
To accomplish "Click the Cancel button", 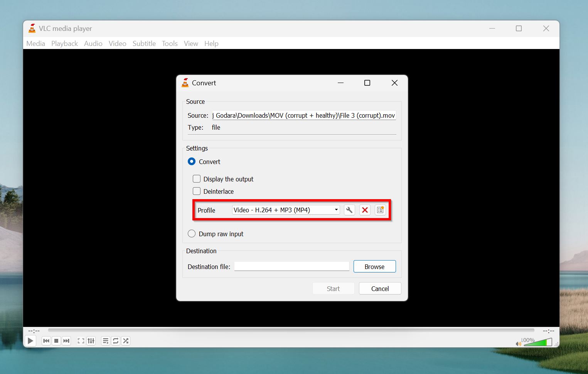I will (x=380, y=288).
